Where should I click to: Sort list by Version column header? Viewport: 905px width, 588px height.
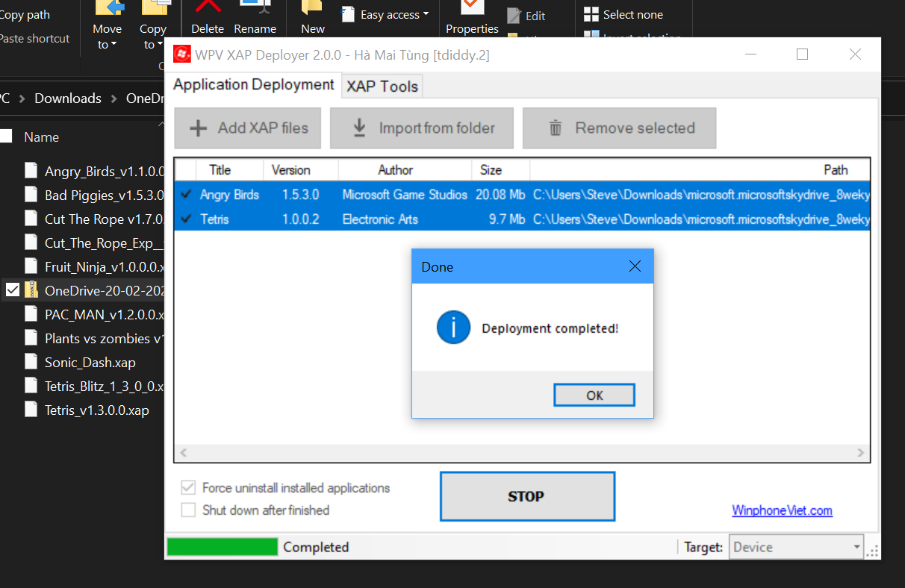coord(291,170)
